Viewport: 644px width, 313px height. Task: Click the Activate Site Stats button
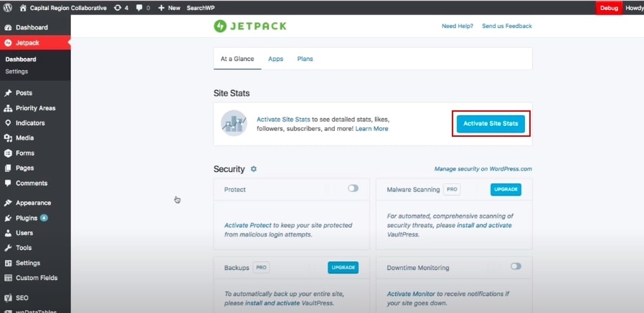(491, 123)
